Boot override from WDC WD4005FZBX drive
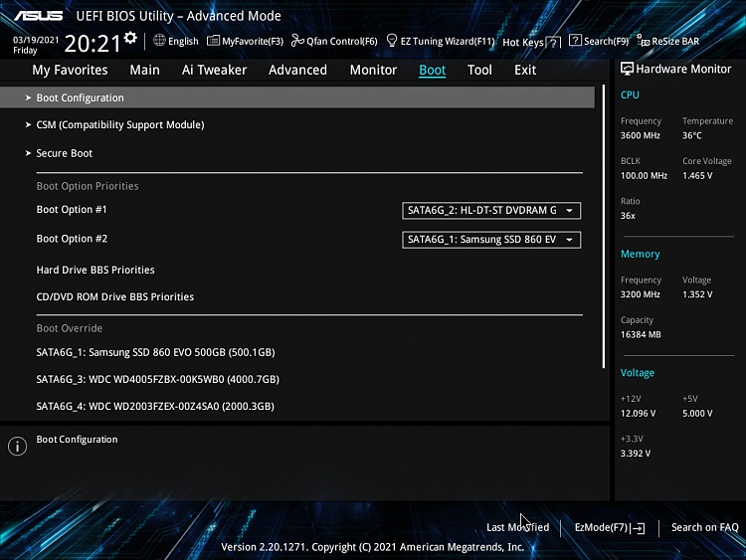746x560 pixels. (157, 379)
